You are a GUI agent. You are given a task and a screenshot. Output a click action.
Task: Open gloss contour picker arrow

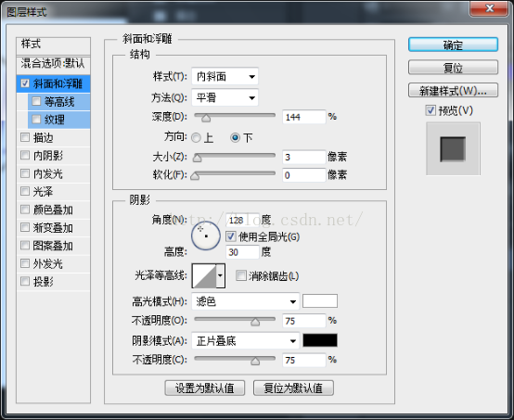click(220, 276)
